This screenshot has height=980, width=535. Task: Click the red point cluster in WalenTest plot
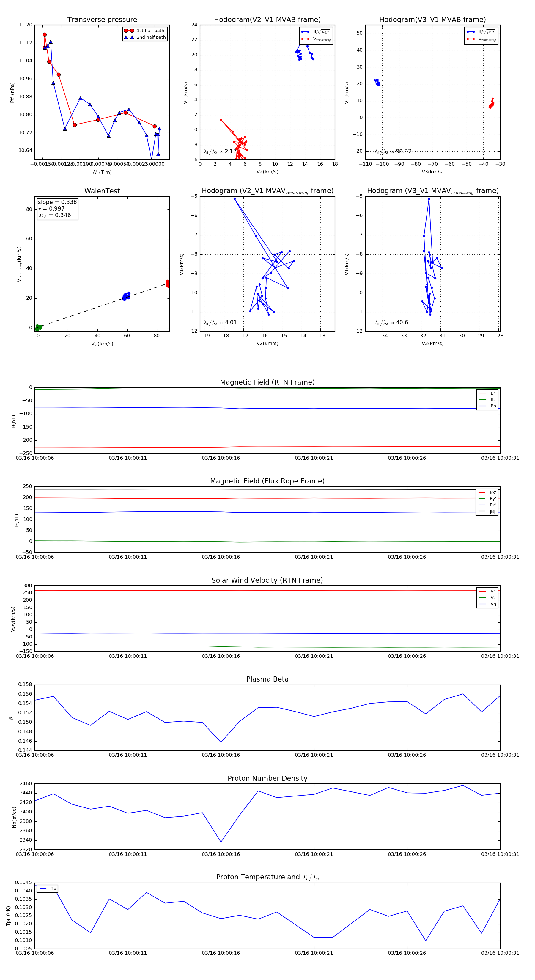click(168, 284)
